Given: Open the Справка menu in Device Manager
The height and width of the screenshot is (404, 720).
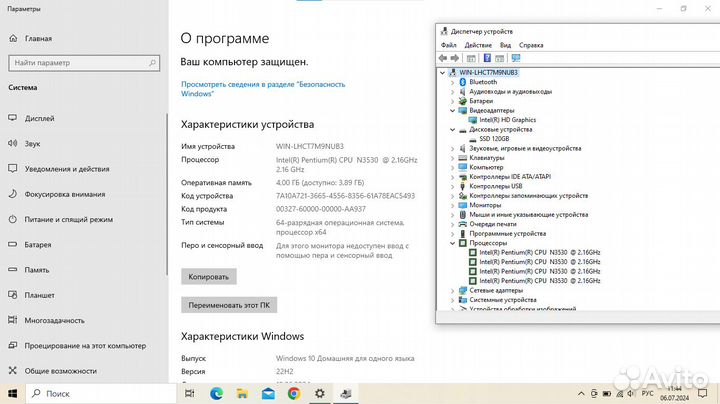Looking at the screenshot, I should pos(531,45).
